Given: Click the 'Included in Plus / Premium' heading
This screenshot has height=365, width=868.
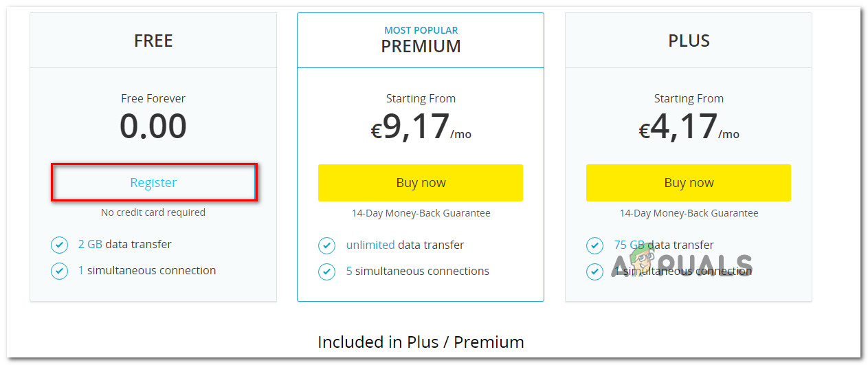Looking at the screenshot, I should coord(421,342).
